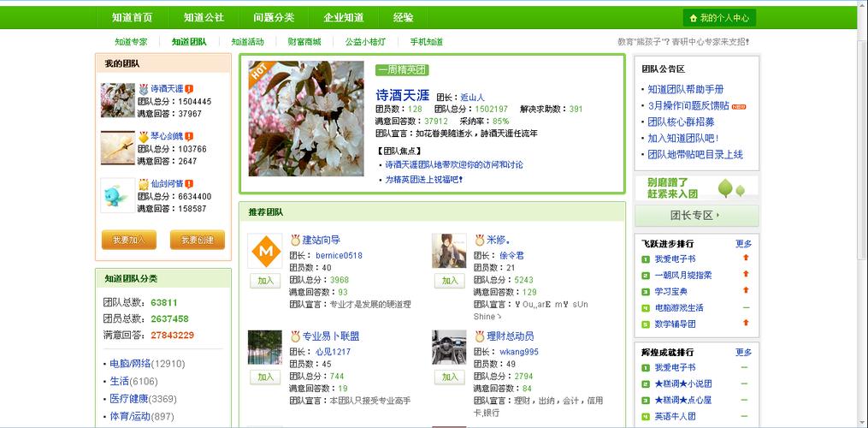The image size is (868, 428).
Task: Open 电脑/网络 team category
Action: (x=130, y=364)
